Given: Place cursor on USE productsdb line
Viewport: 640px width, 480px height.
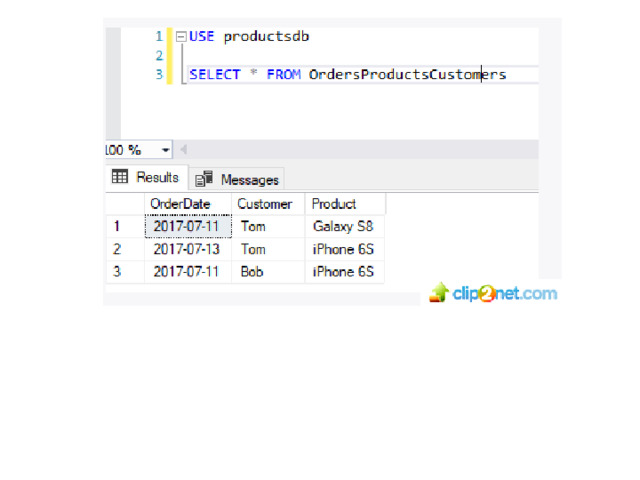Looking at the screenshot, I should [251, 37].
